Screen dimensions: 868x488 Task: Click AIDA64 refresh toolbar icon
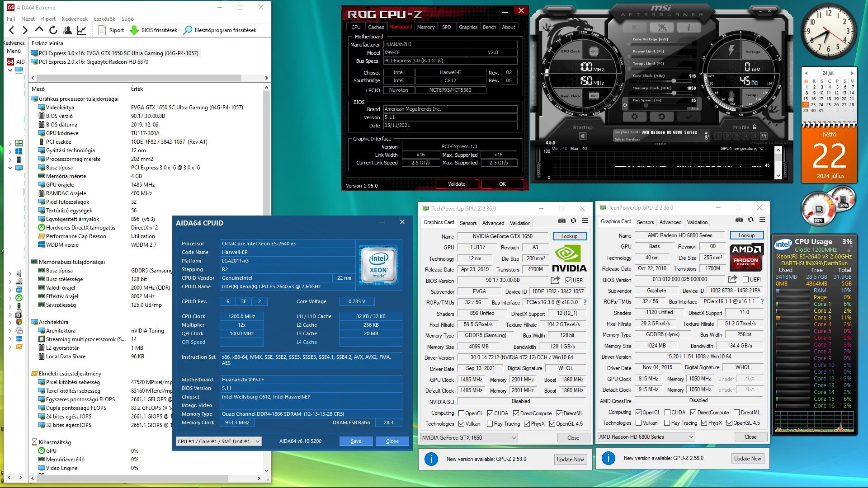click(53, 30)
